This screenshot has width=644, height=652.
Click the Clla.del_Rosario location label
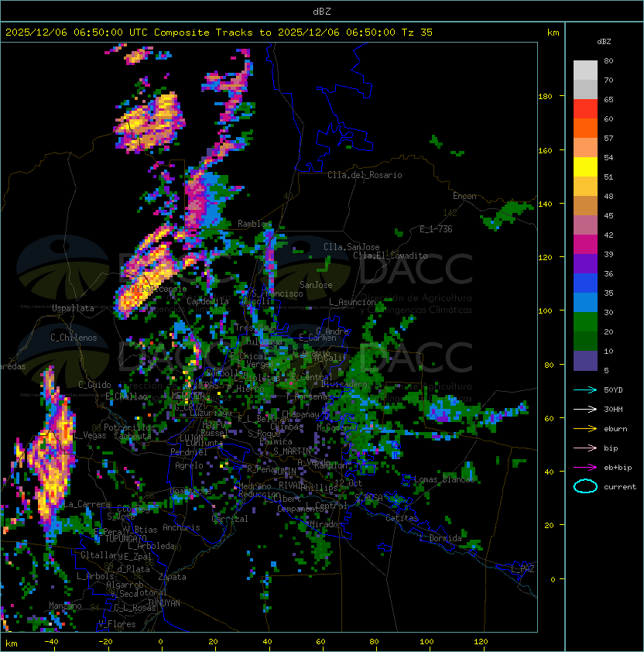365,175
